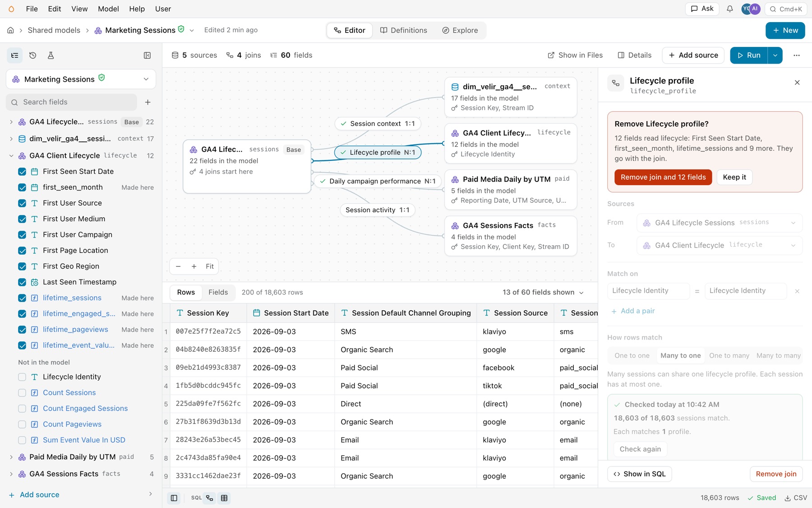This screenshot has height=508, width=812.
Task: Expand GA4 Lifecycle sessions source
Action: (11, 122)
